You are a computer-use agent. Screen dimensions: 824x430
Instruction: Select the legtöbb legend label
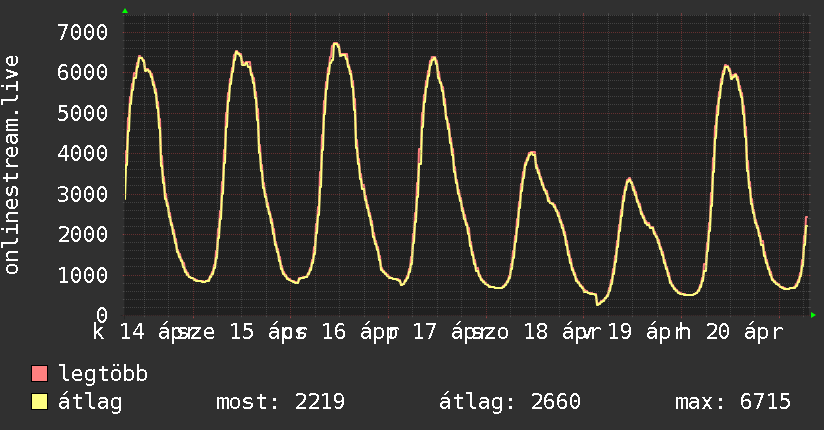[103, 375]
